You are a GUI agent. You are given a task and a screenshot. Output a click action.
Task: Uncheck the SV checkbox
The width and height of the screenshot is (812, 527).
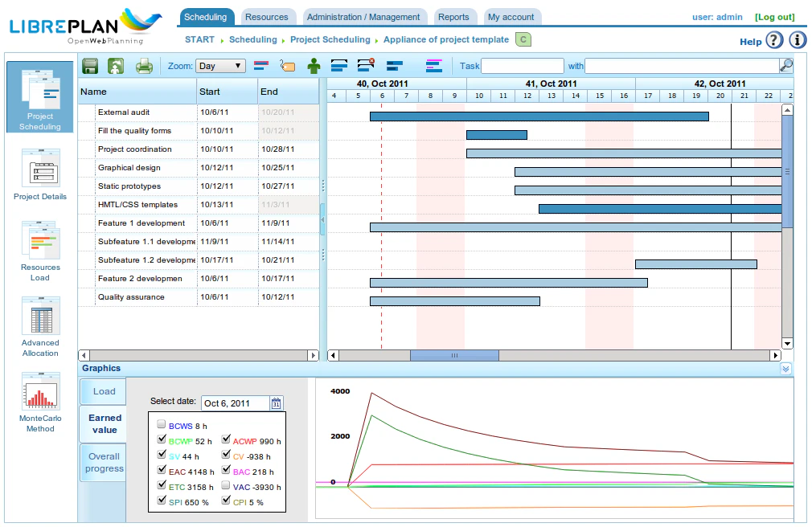161,455
